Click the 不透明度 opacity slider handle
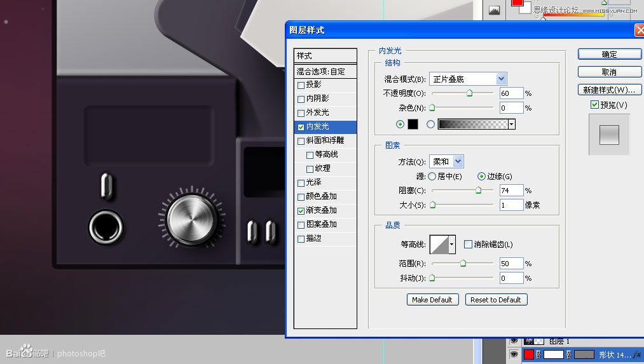 click(469, 93)
